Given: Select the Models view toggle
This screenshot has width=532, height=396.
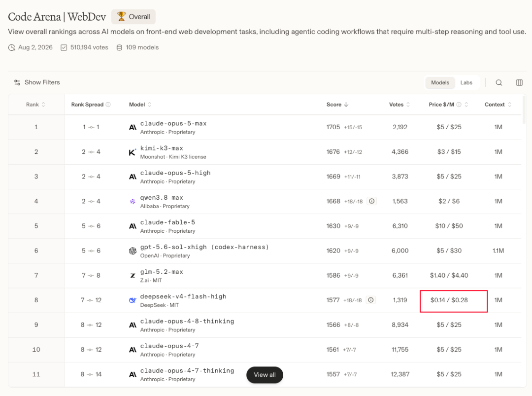Looking at the screenshot, I should coord(440,82).
